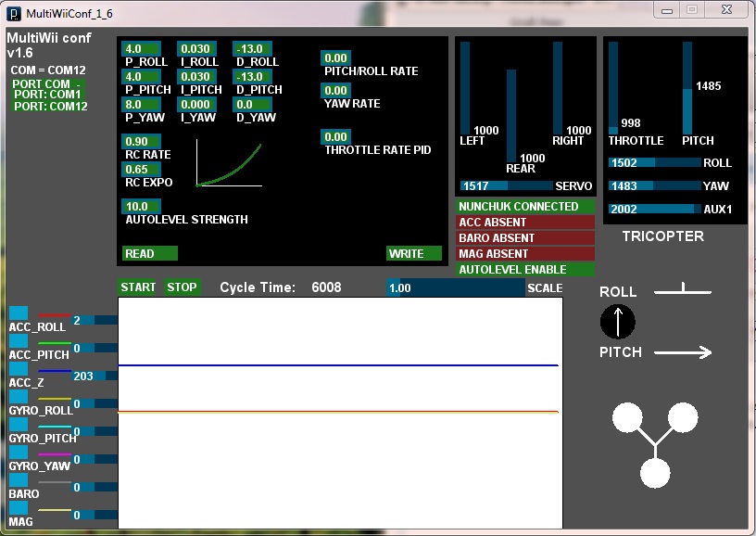Click the TRICOPTER label text
Screen dimensions: 756x536
[663, 236]
